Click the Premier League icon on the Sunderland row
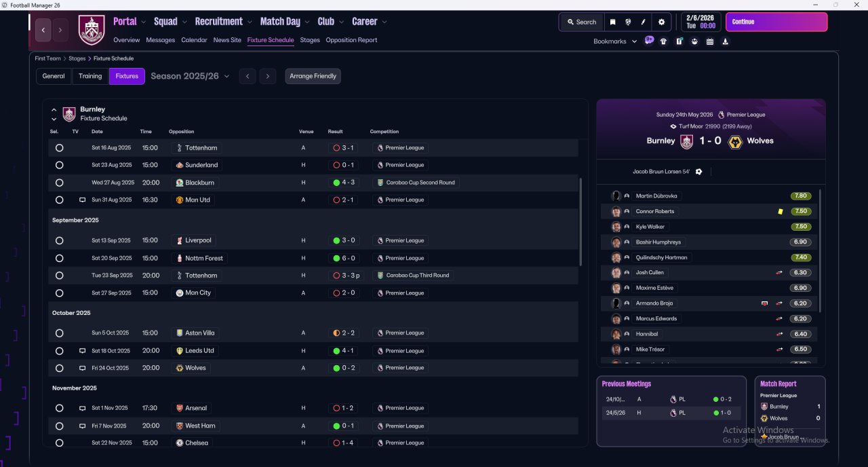This screenshot has width=868, height=467. [x=380, y=165]
